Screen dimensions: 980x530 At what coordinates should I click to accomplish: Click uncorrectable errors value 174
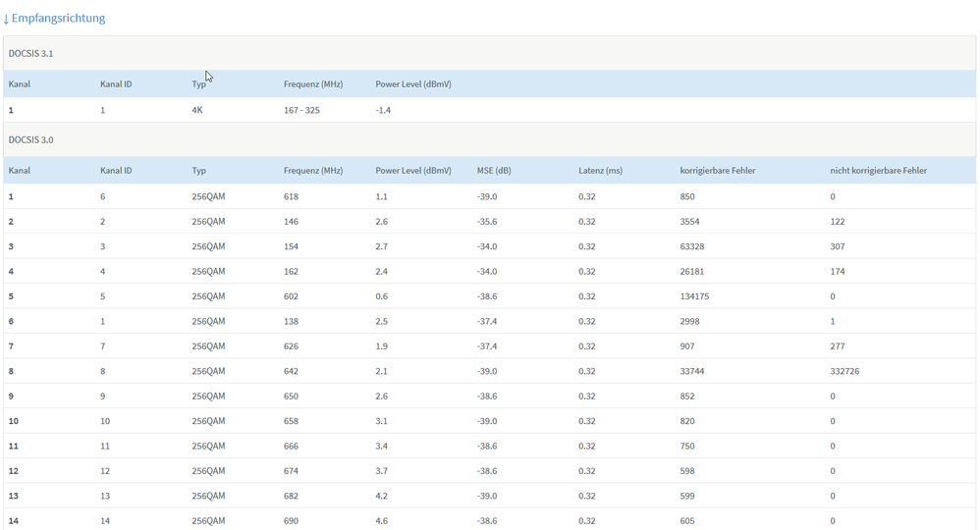pos(838,271)
